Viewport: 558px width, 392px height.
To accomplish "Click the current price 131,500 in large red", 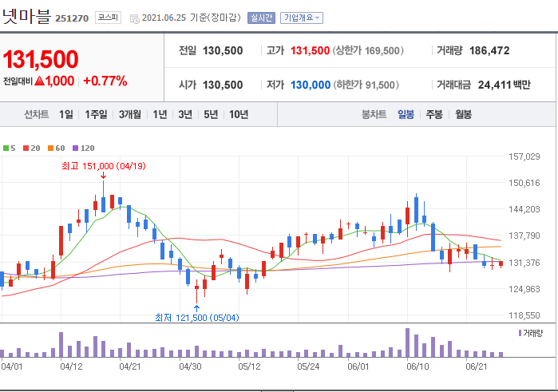I will [x=41, y=59].
